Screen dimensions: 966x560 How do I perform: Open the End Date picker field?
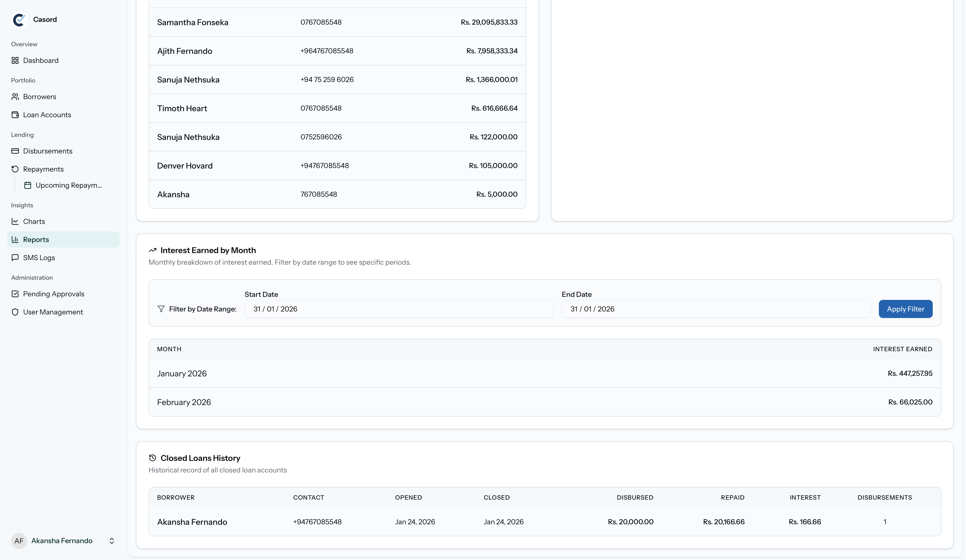715,309
